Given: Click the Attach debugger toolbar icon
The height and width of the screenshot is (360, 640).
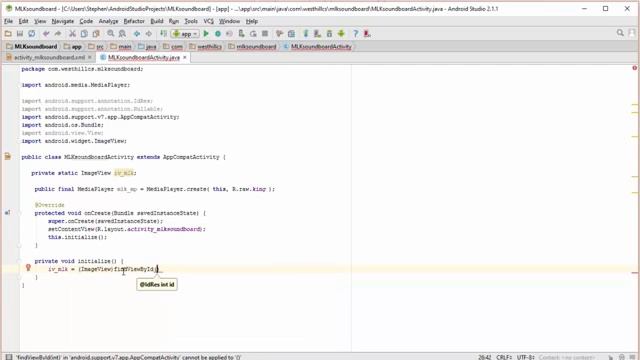Looking at the screenshot, I should click(x=241, y=34).
